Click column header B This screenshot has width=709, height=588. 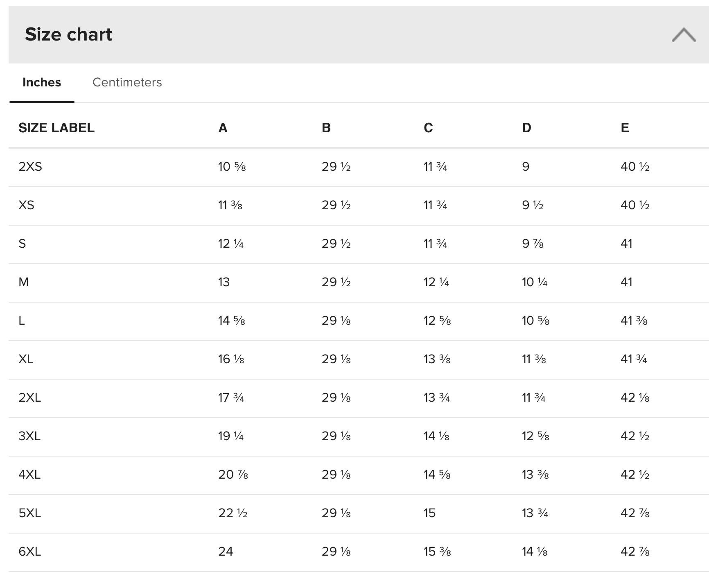(x=326, y=128)
